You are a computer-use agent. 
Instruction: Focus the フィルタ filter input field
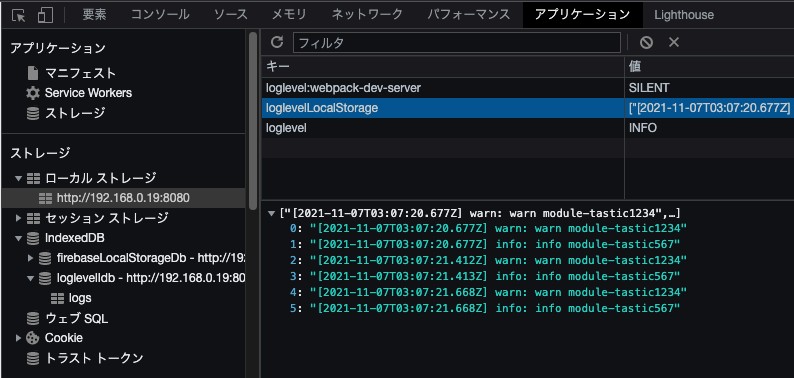tap(457, 43)
